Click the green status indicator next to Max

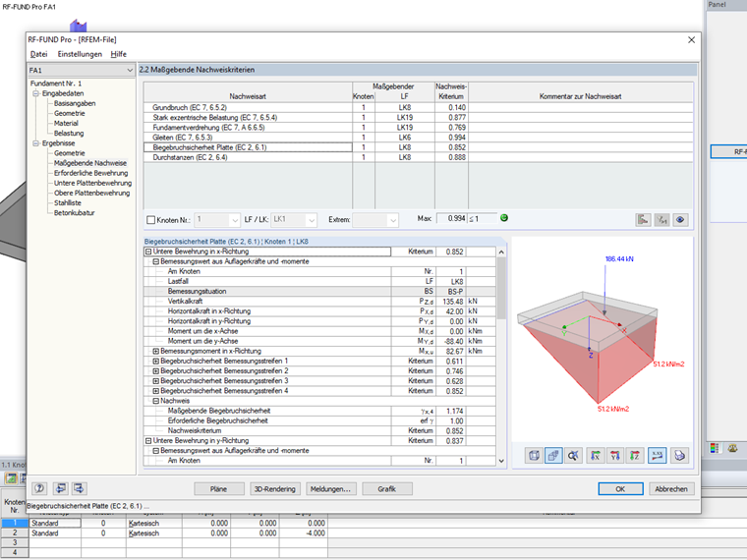coord(504,218)
